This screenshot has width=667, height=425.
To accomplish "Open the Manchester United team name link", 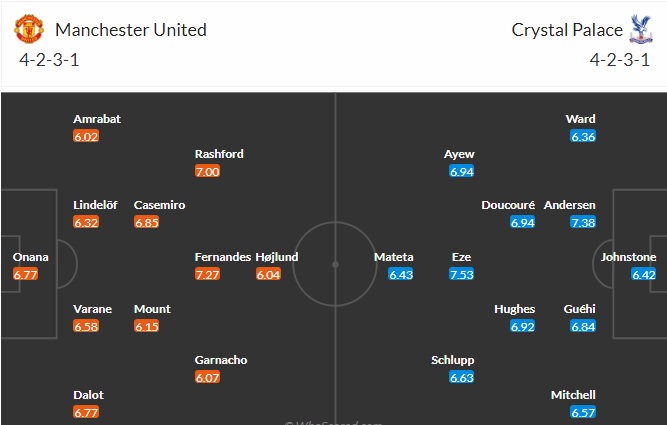I will click(131, 30).
